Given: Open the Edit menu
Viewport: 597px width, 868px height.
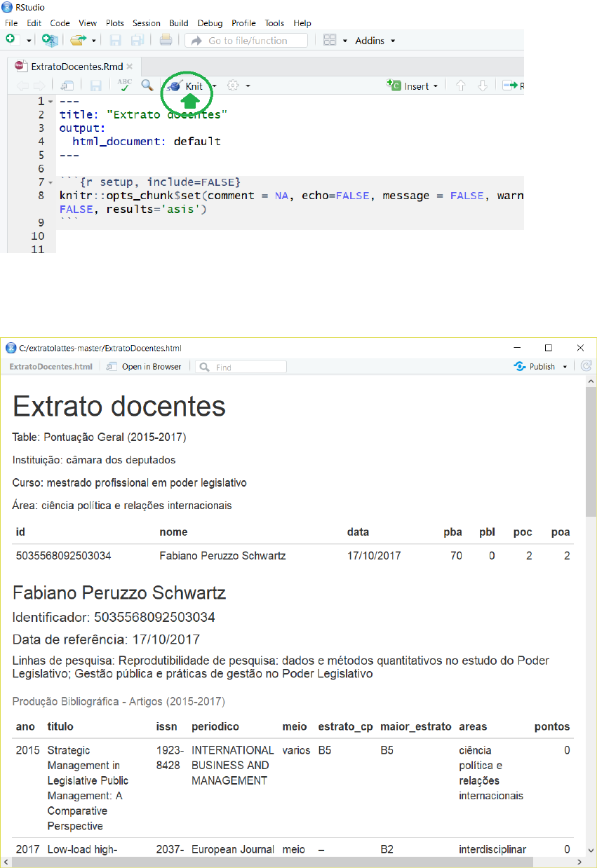Looking at the screenshot, I should (x=34, y=23).
